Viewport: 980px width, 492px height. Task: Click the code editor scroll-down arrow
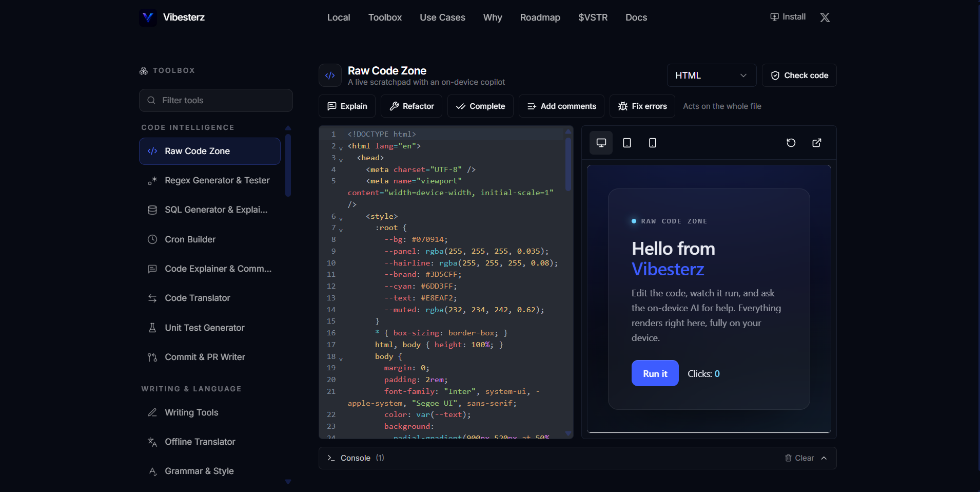click(568, 433)
